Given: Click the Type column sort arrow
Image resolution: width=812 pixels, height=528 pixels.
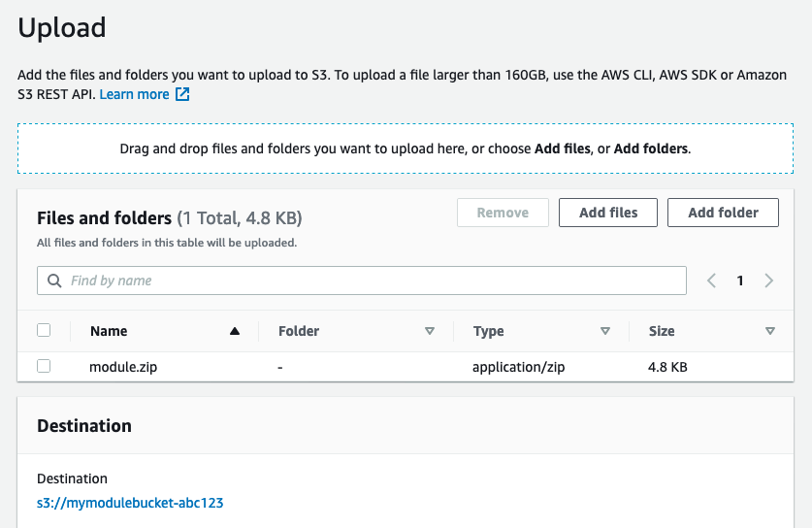Looking at the screenshot, I should (605, 331).
